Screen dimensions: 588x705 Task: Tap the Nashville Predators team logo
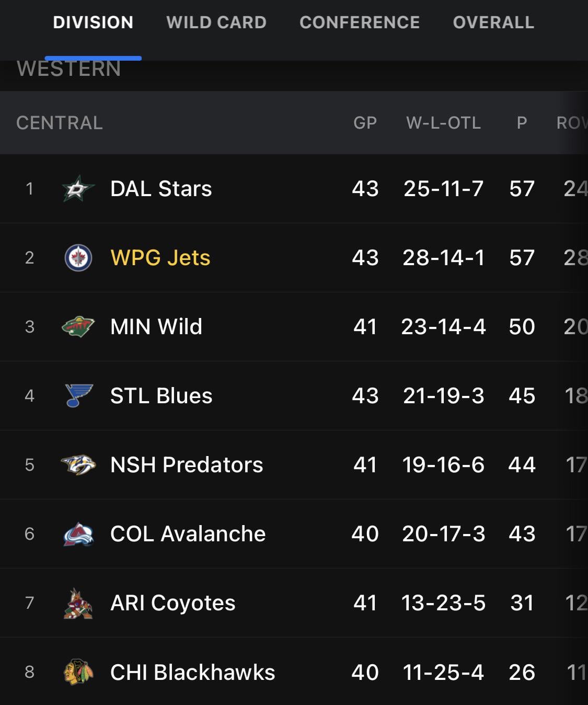(x=78, y=464)
